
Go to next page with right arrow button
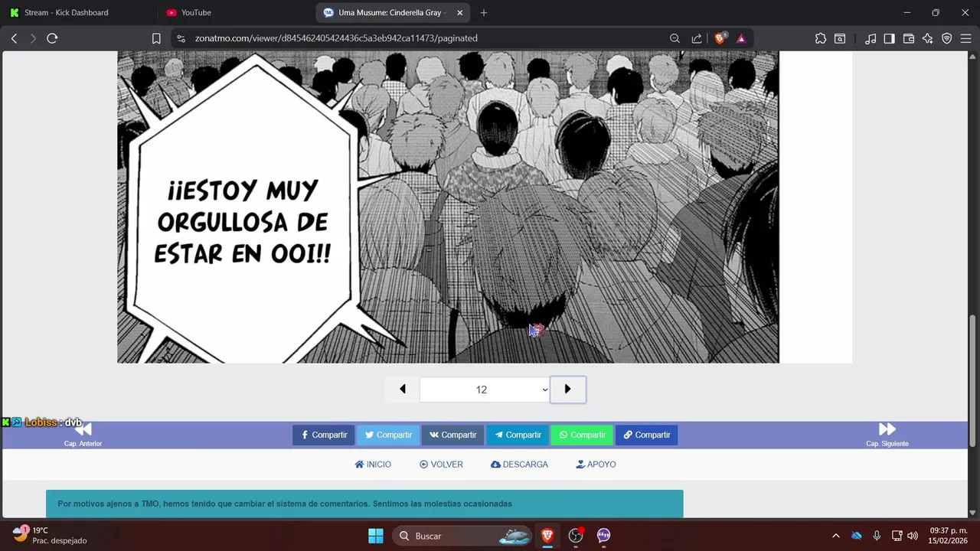tap(567, 390)
